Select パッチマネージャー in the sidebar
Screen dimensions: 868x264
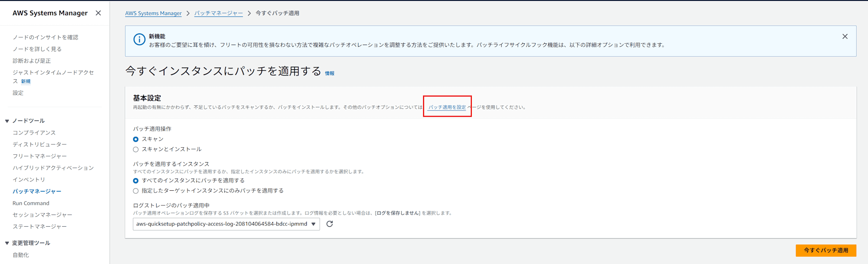pyautogui.click(x=37, y=191)
